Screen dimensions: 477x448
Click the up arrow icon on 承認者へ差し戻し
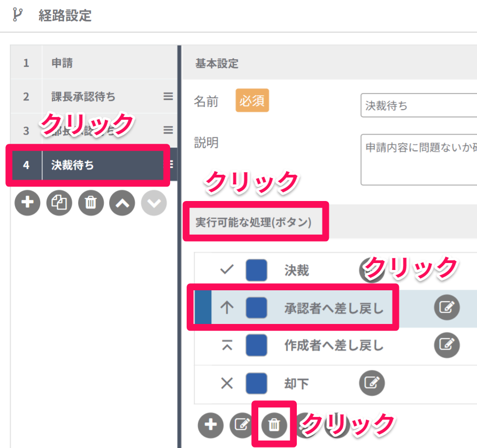tap(227, 307)
